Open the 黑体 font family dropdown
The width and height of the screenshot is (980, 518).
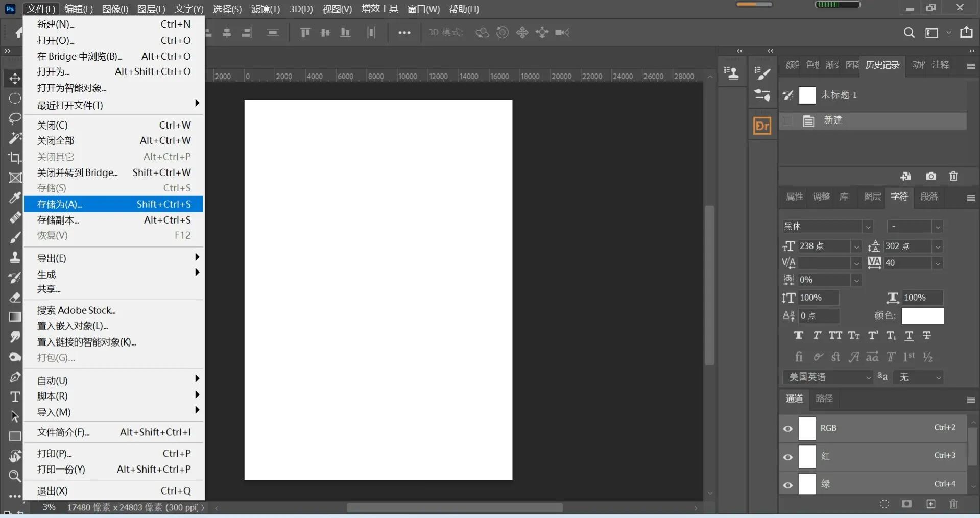click(x=868, y=226)
